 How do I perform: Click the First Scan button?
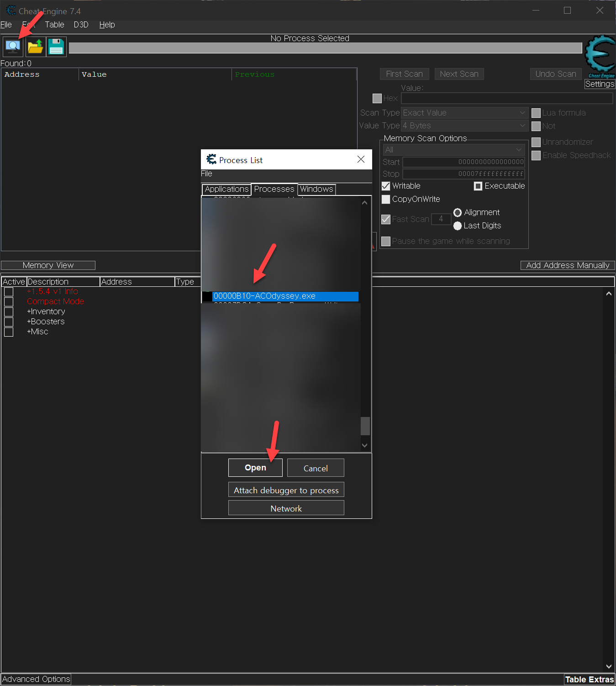(x=405, y=74)
